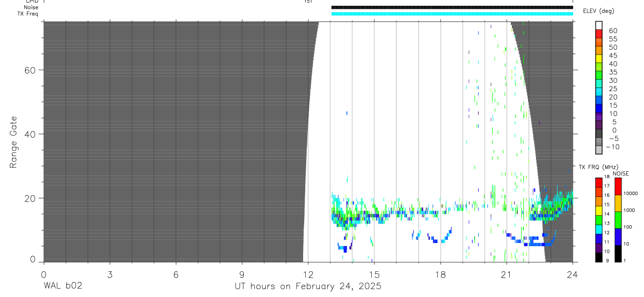Click the cyan swatch between 25 and 20 ELEV
Screen dimensions: 644x297
tap(599, 92)
